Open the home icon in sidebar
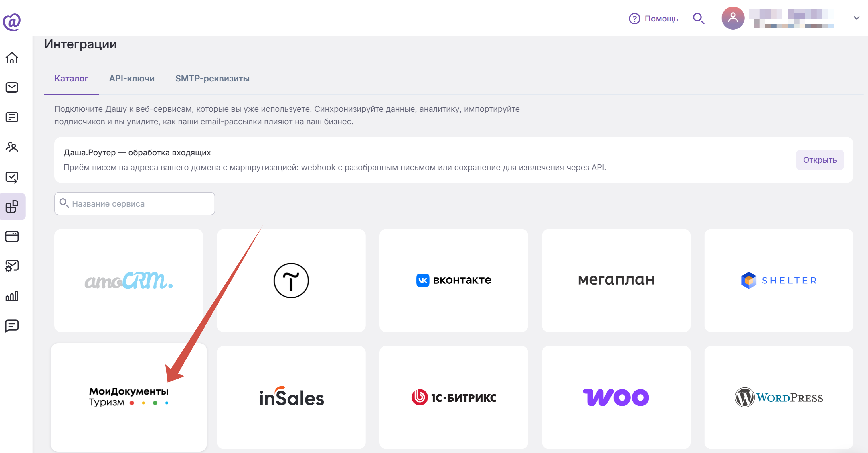The height and width of the screenshot is (453, 868). pyautogui.click(x=12, y=58)
